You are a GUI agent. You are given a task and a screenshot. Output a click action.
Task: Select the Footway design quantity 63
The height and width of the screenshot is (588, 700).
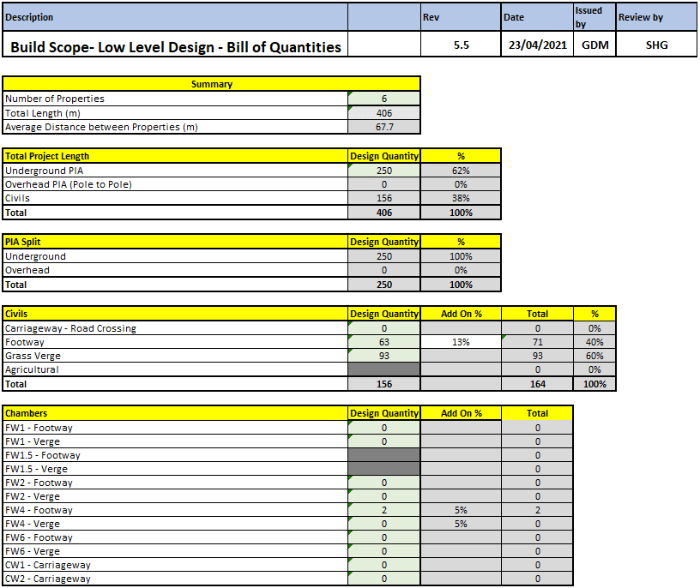(384, 342)
